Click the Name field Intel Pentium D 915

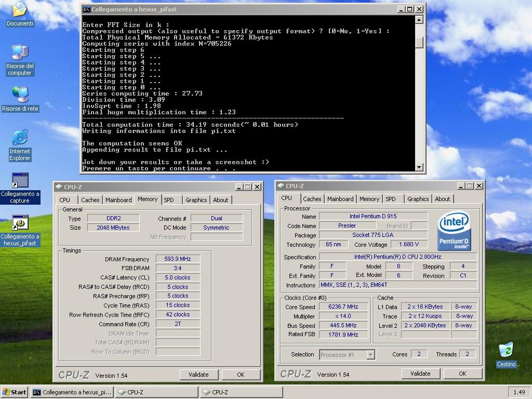(373, 216)
